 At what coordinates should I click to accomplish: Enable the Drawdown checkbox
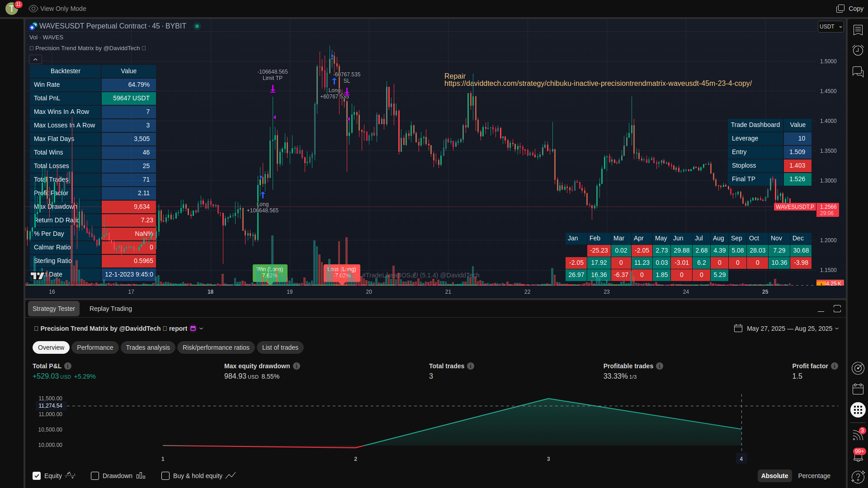tap(95, 476)
